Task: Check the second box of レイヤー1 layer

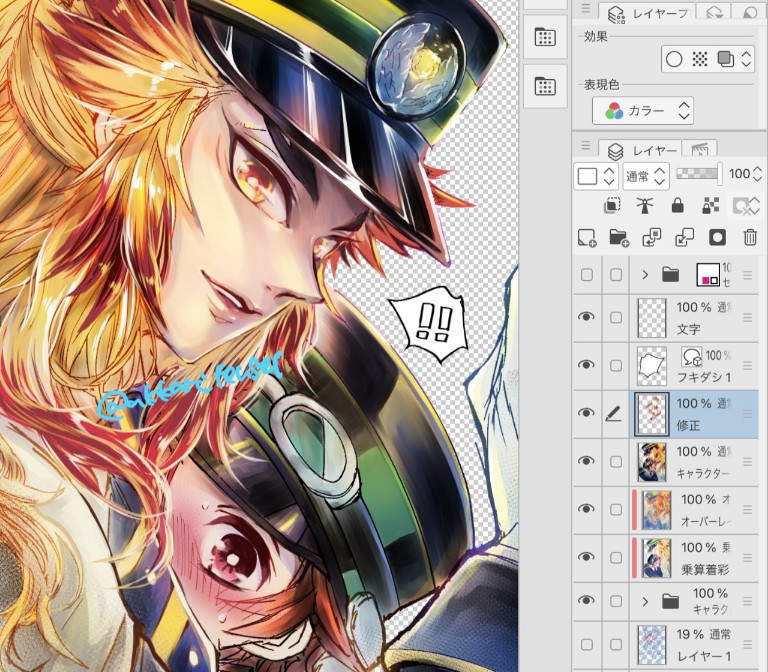Action: point(616,645)
